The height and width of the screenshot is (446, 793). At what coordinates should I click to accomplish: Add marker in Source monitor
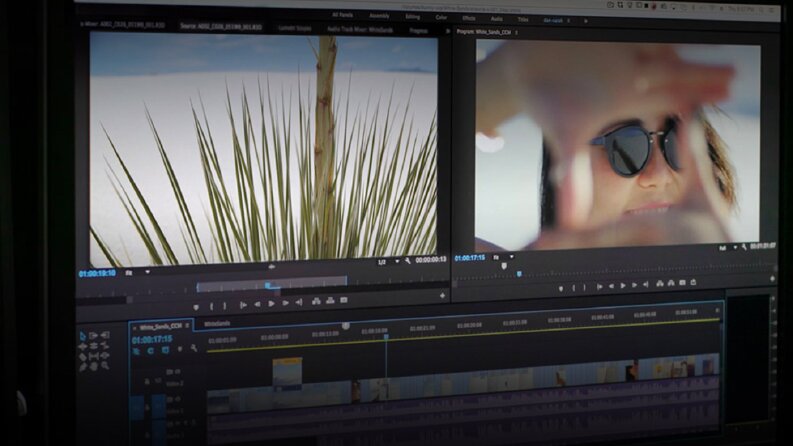pos(196,307)
